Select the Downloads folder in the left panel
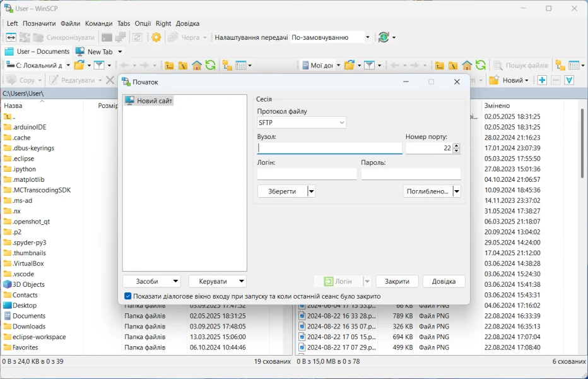This screenshot has height=379, width=588. point(25,327)
